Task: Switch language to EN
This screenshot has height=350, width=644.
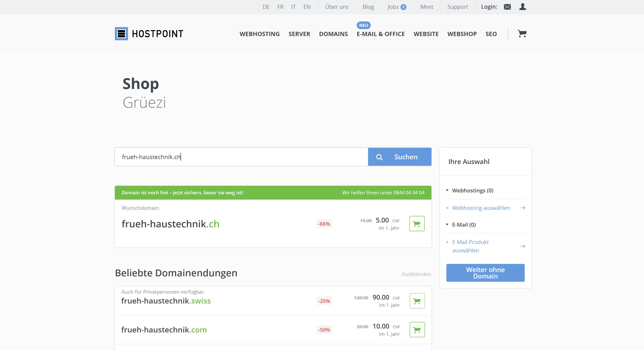Action: pyautogui.click(x=307, y=7)
